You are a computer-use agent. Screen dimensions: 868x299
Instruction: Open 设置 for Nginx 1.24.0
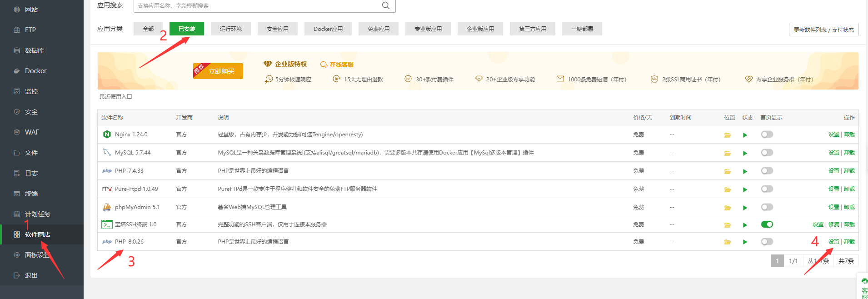(833, 135)
